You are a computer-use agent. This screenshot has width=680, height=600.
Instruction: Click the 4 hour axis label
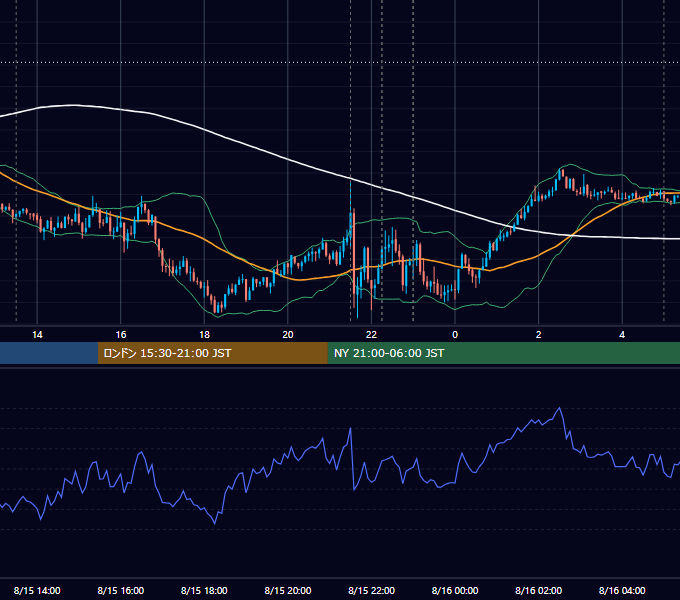pyautogui.click(x=622, y=335)
